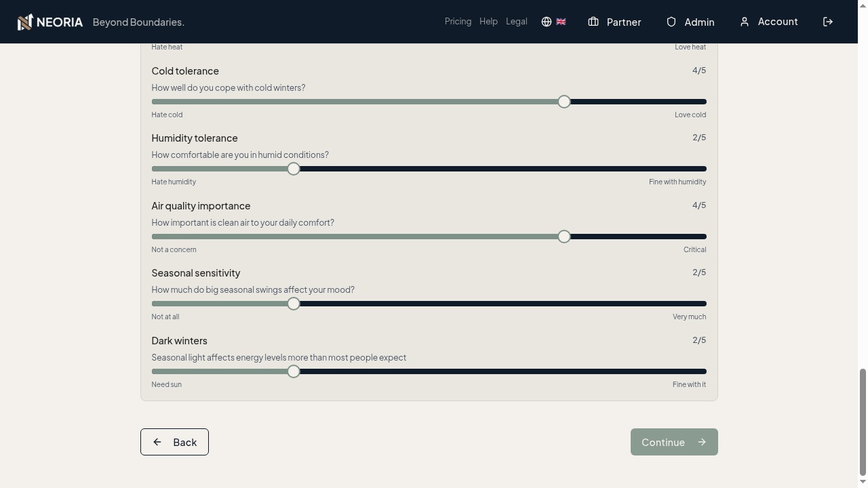The height and width of the screenshot is (488, 868).
Task: Click 'How well do you cope with cold winters?'
Action: pyautogui.click(x=229, y=88)
